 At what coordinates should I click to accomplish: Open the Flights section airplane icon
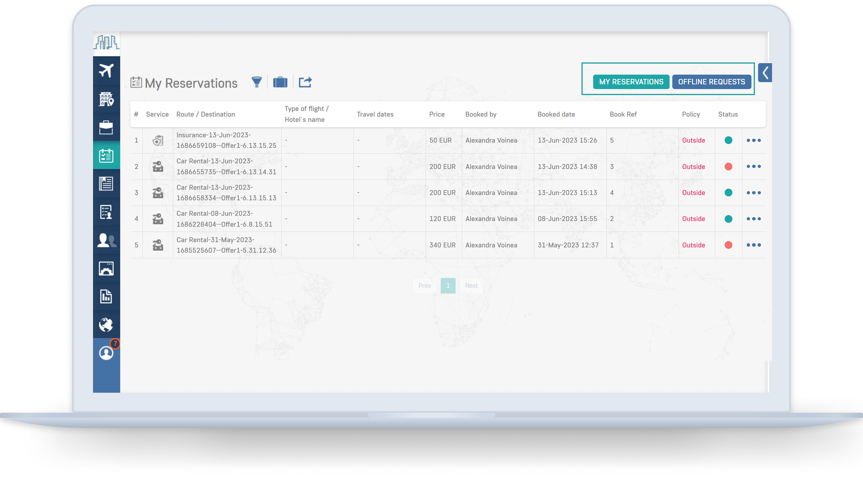click(x=106, y=71)
